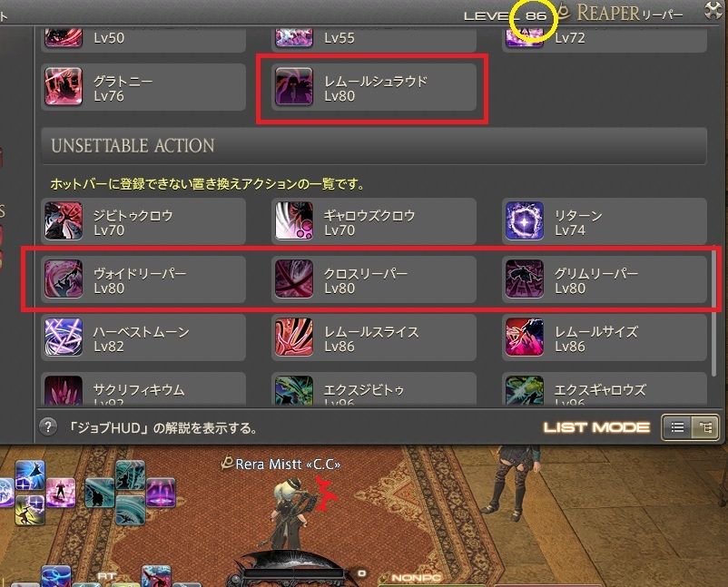The height and width of the screenshot is (587, 728).
Task: Click the ジョブHUD explanation text link
Action: 162,428
